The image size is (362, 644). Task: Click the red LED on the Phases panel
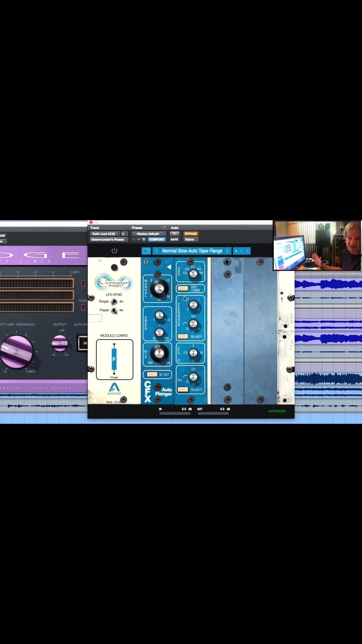(x=114, y=267)
